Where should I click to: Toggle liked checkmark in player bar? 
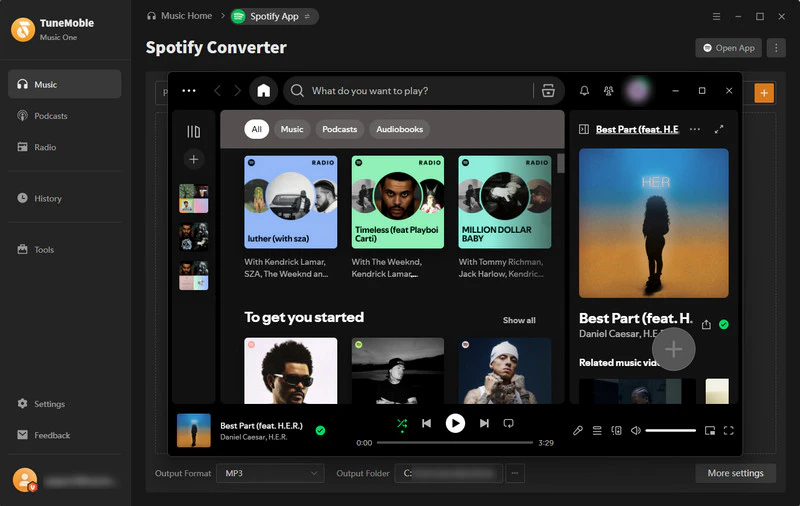(x=320, y=431)
